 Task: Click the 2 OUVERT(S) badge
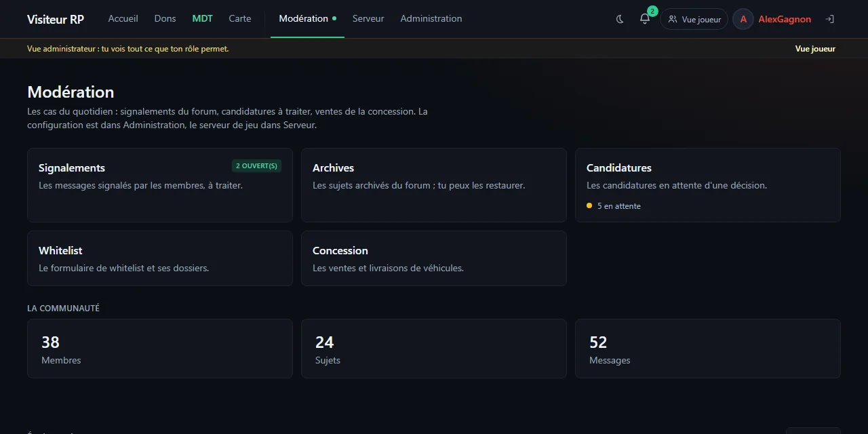click(x=256, y=165)
